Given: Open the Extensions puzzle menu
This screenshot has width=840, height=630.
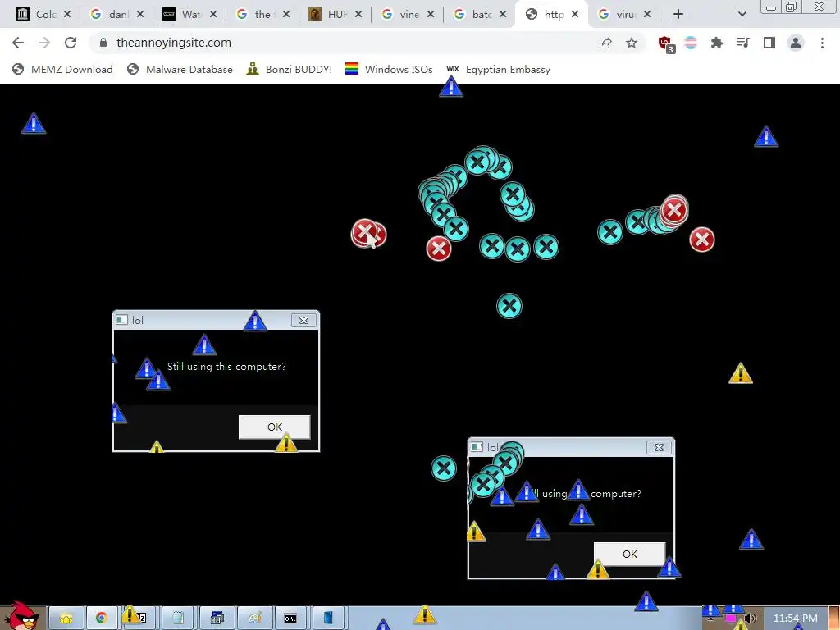Looking at the screenshot, I should click(x=717, y=43).
